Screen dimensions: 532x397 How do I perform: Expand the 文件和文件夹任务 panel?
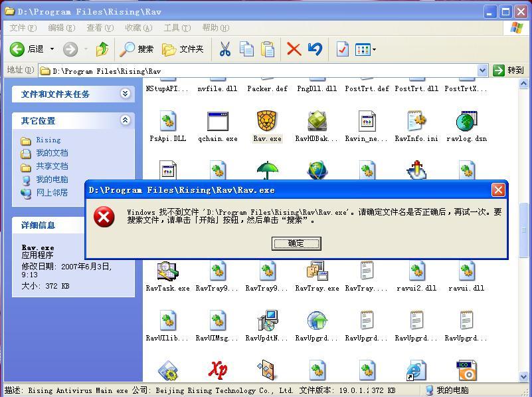[x=126, y=93]
